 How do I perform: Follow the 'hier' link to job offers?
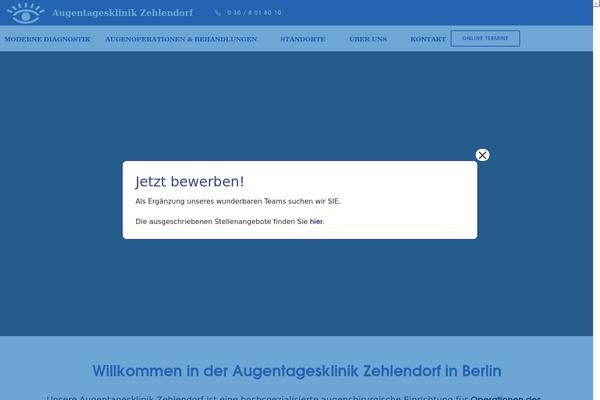pyautogui.click(x=316, y=221)
